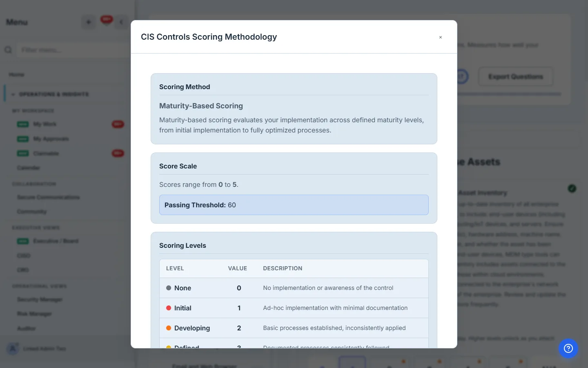Screen dimensions: 588x368
Task: Open the help question-mark button
Action: (x=568, y=348)
